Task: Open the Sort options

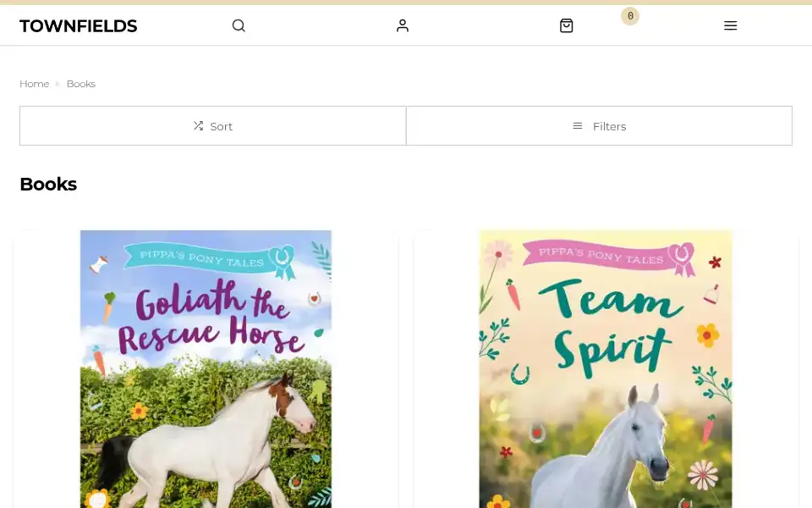Action: (x=213, y=126)
